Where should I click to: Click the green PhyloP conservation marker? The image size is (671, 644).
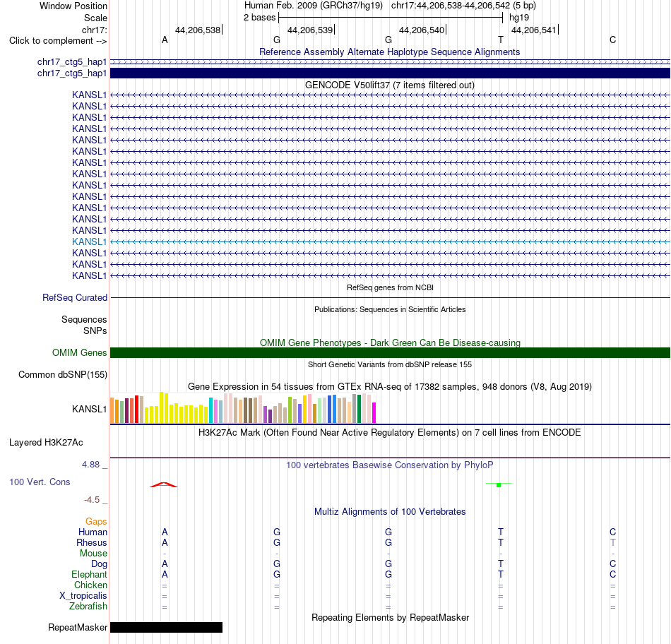(499, 484)
